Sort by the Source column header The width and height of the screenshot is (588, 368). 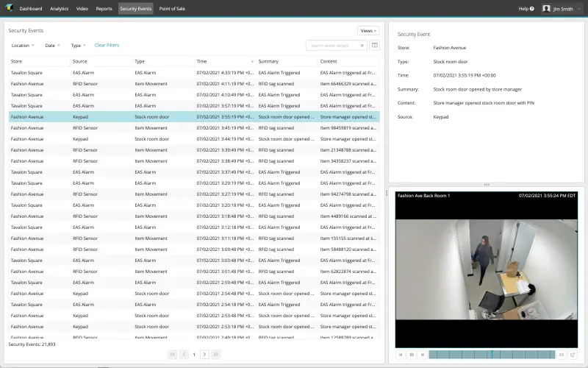pos(101,61)
